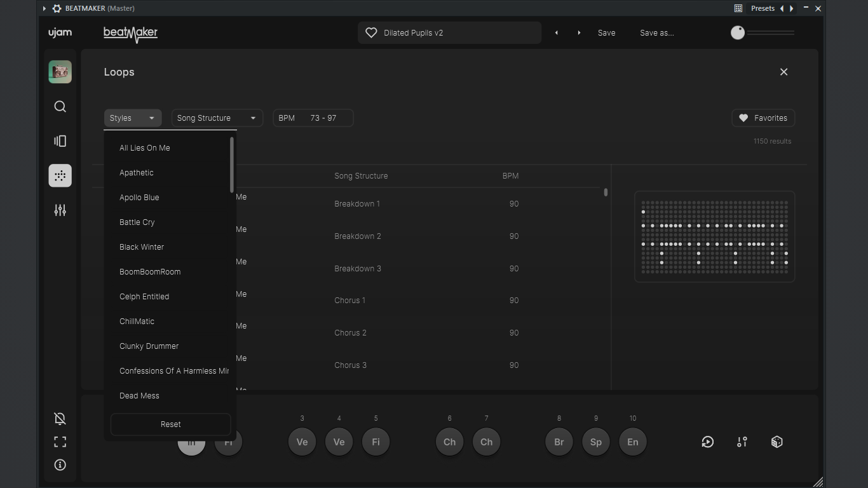Viewport: 868px width, 488px height.
Task: Trigger pad 4 Ve loop slot
Action: click(x=339, y=442)
